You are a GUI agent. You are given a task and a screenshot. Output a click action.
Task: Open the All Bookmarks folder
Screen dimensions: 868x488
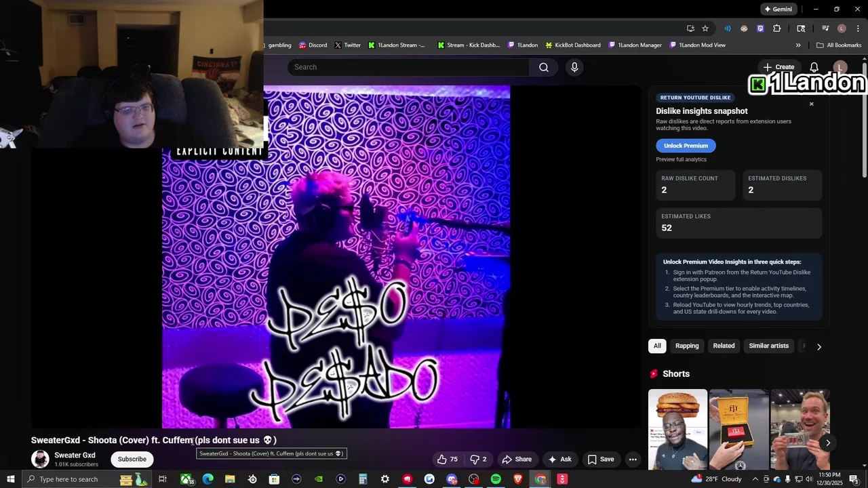(x=839, y=45)
